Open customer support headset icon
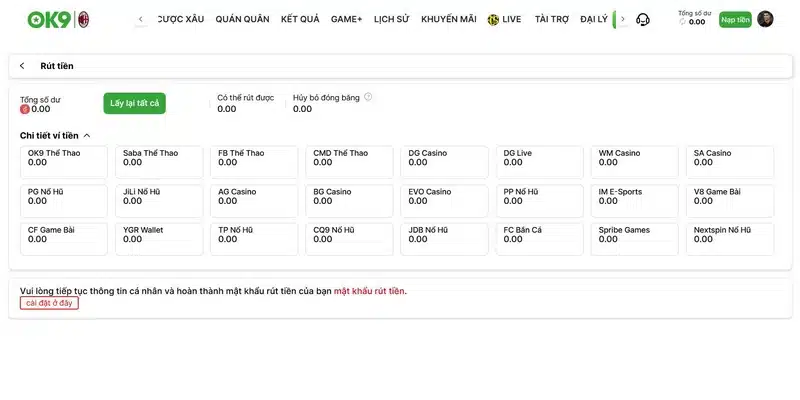 643,19
